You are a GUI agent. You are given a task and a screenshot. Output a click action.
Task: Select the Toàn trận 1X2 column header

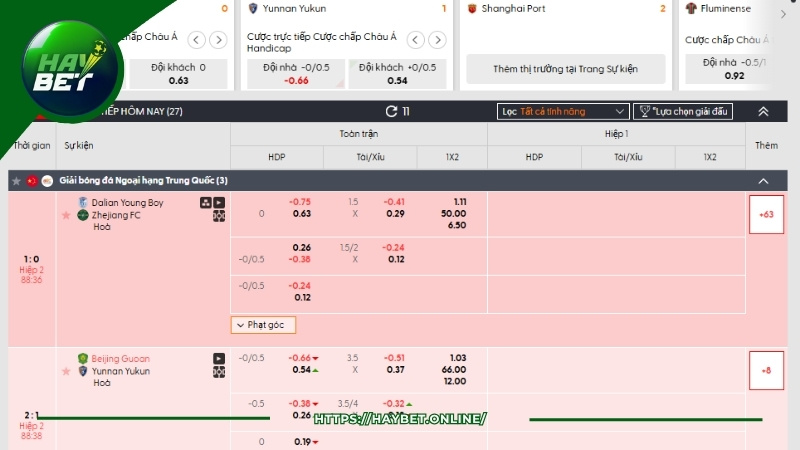pos(452,157)
